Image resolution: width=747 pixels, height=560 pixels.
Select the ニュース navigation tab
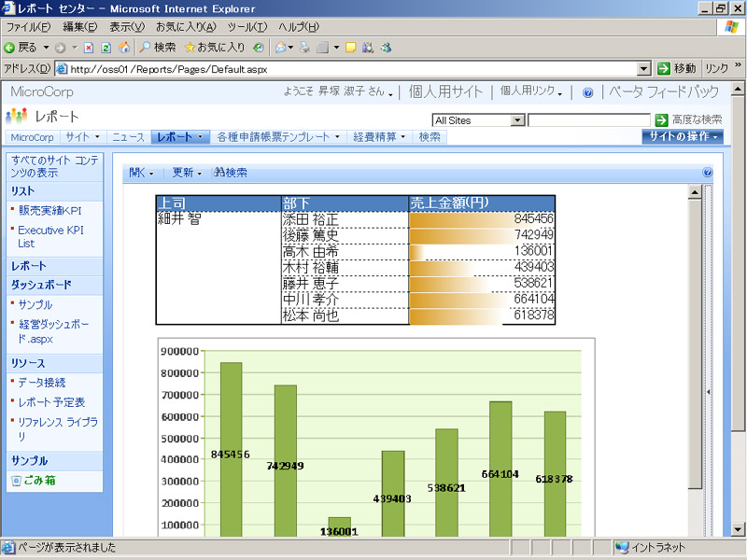coord(128,137)
